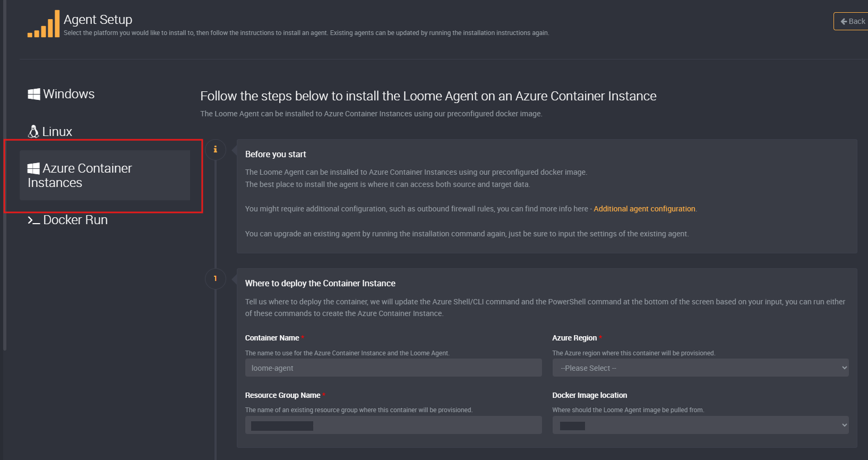Click the Container Name input field
The image size is (868, 460).
click(x=393, y=368)
